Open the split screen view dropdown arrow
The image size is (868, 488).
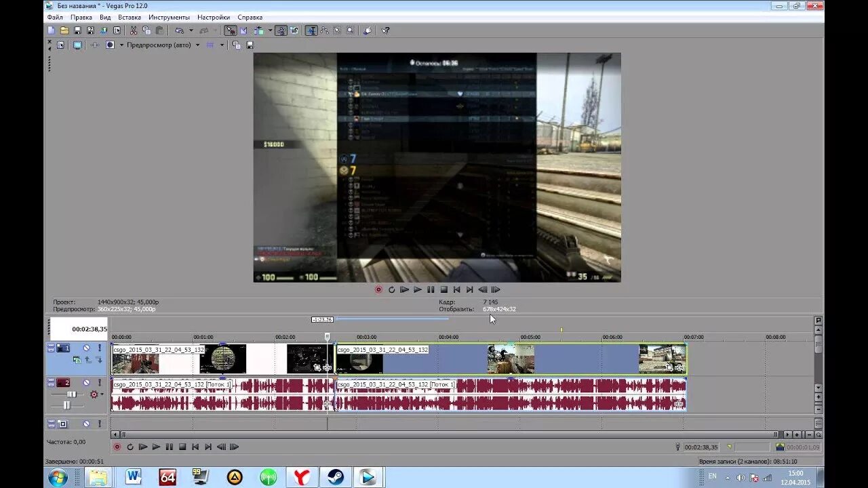point(121,45)
